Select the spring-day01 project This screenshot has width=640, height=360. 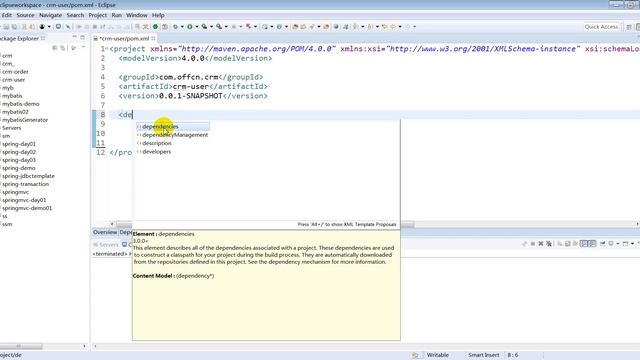coord(19,144)
